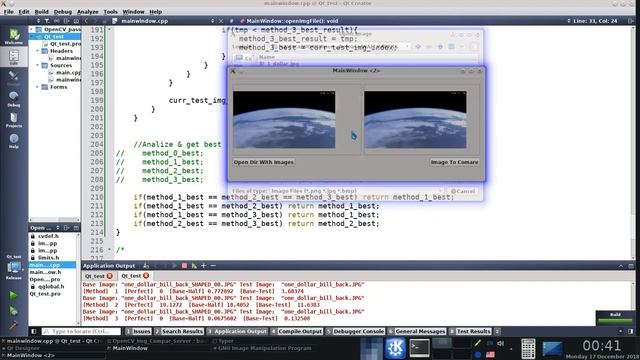This screenshot has width=640, height=360.
Task: Show the Compile Output pane
Action: (297, 331)
